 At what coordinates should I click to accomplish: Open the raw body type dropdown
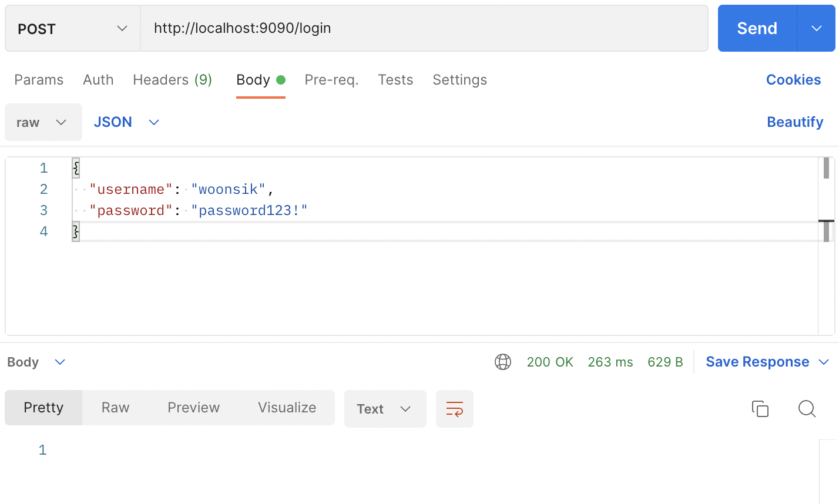pyautogui.click(x=43, y=122)
